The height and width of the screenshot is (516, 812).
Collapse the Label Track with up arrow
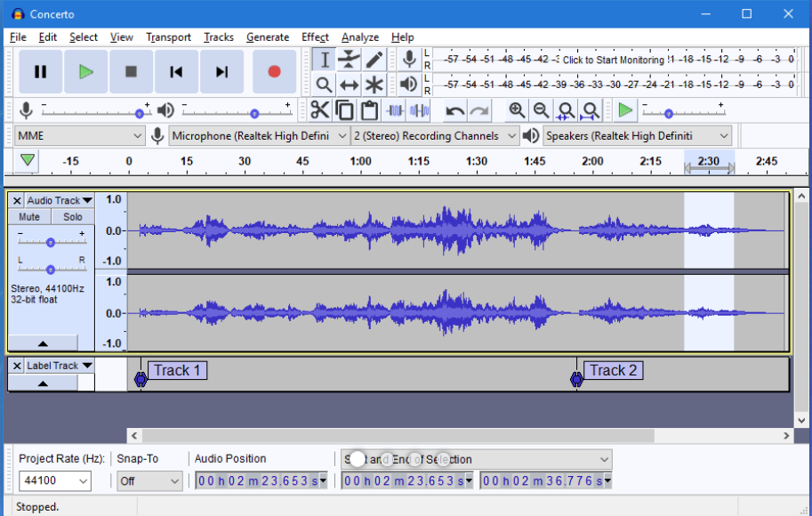[x=43, y=383]
